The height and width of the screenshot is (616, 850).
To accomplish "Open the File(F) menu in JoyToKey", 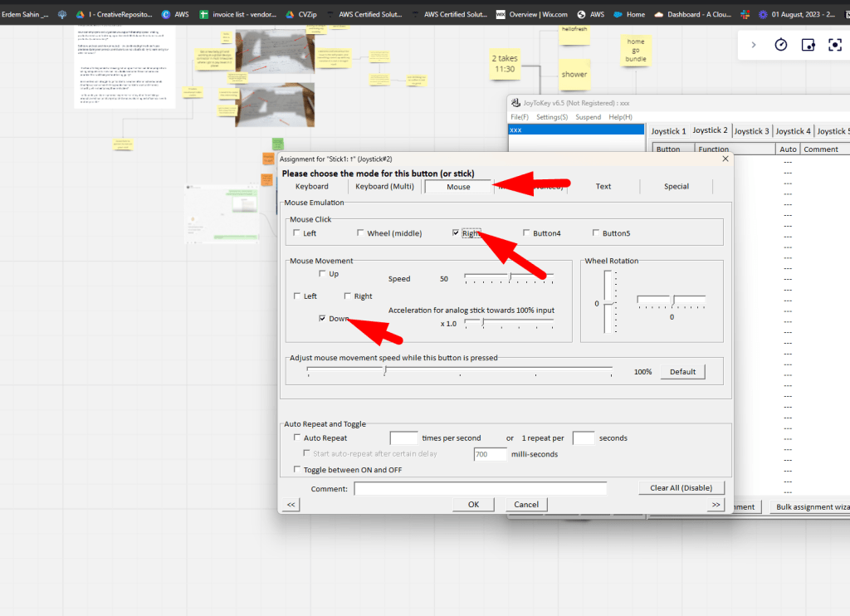I will click(520, 117).
